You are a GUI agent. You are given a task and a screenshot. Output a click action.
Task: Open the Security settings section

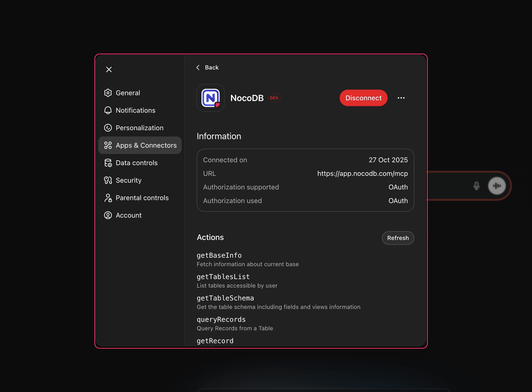128,180
